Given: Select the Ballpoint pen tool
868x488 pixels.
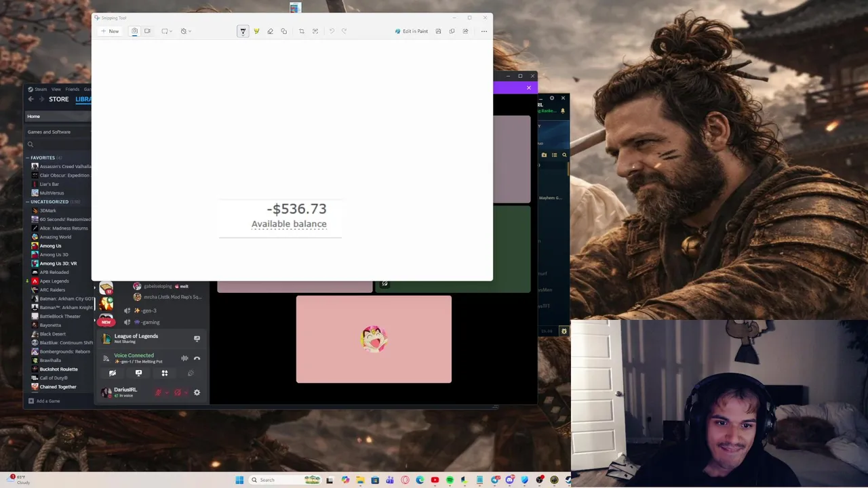Looking at the screenshot, I should (x=243, y=31).
